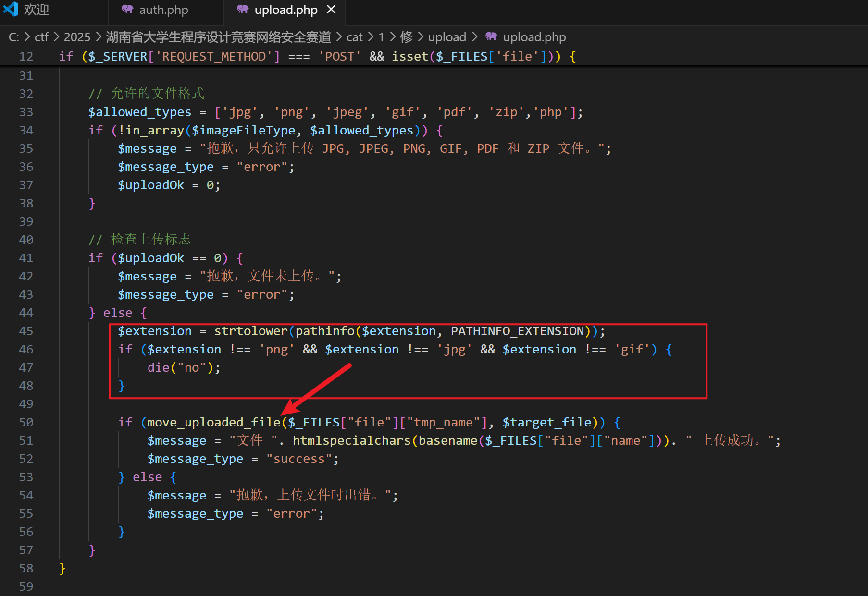Click the sticky scroll line 12 header
This screenshot has width=868, height=596.
[x=317, y=57]
